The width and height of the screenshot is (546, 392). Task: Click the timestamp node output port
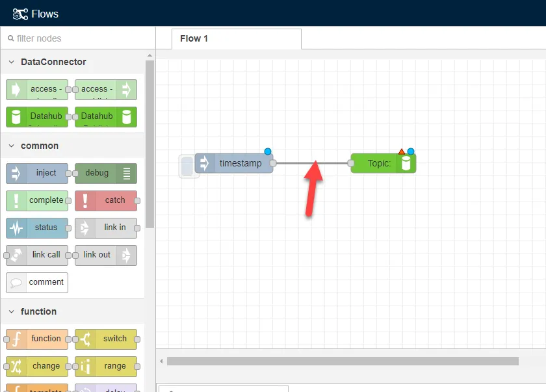point(274,163)
